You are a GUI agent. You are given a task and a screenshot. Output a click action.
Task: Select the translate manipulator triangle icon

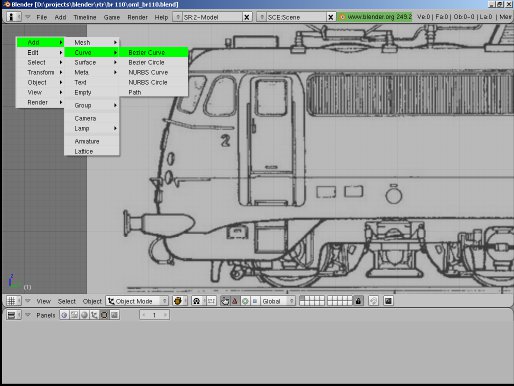click(235, 301)
